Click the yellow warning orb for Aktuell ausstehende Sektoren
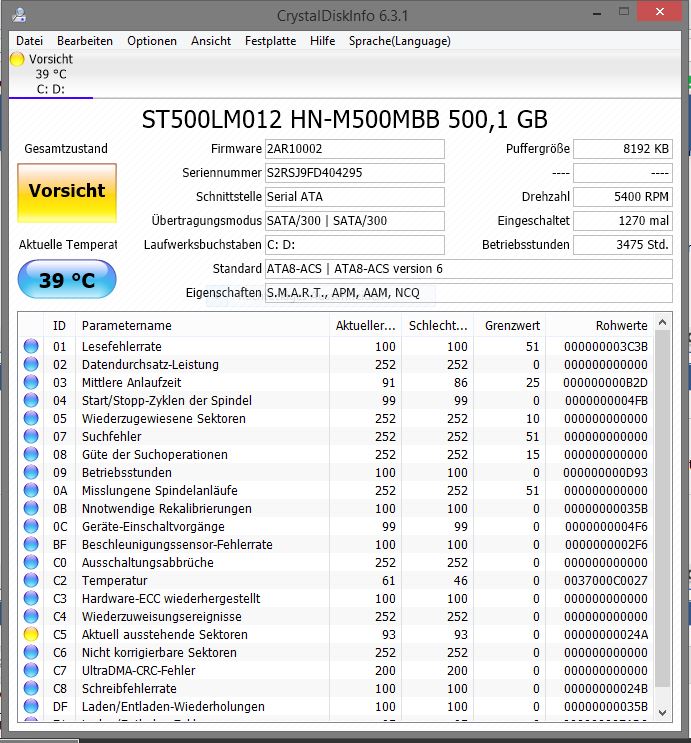 tap(31, 634)
